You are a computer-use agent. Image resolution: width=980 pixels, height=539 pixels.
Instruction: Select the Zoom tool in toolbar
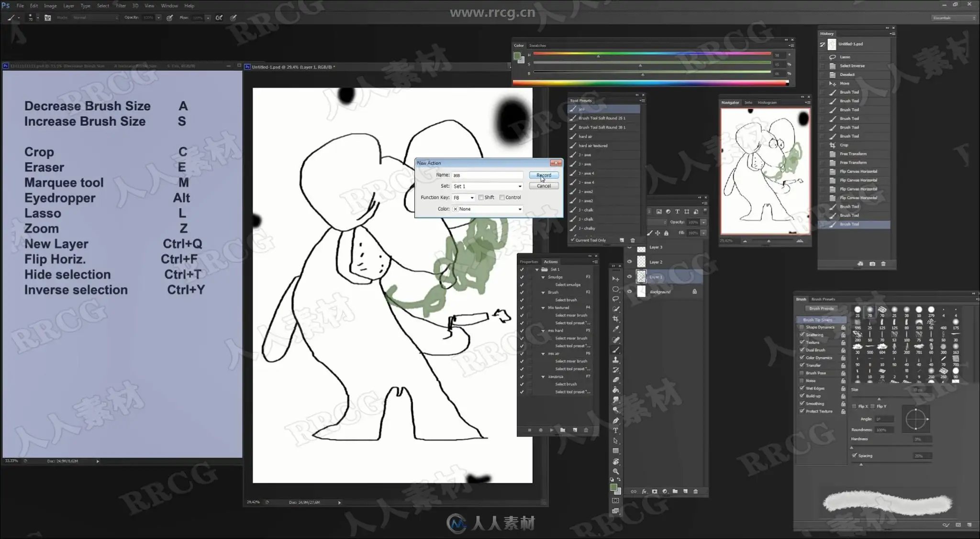(616, 472)
